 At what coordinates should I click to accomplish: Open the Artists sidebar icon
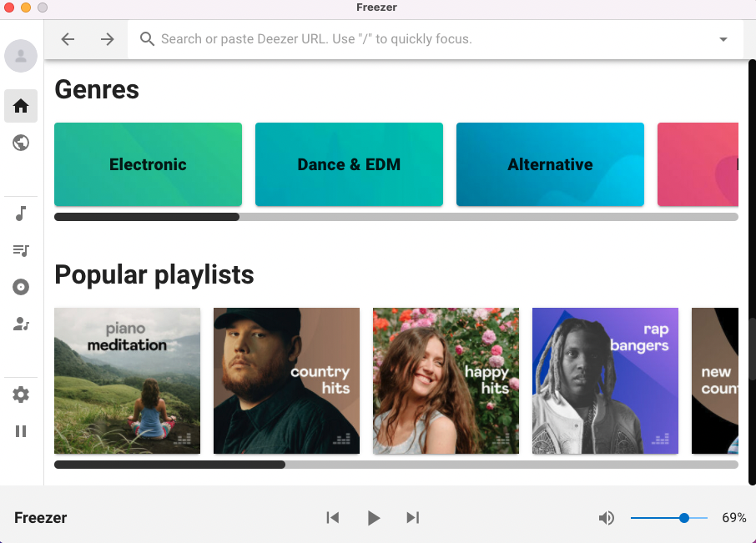pos(21,324)
